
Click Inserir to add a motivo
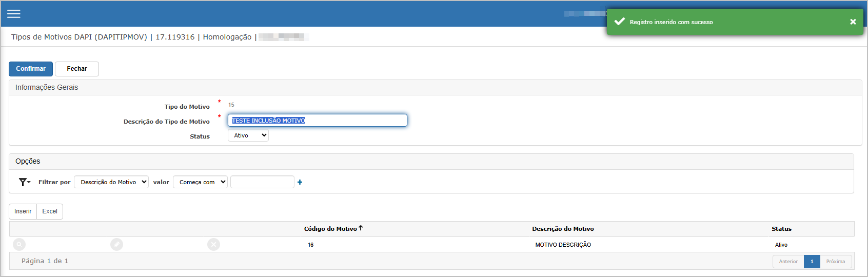pyautogui.click(x=23, y=211)
